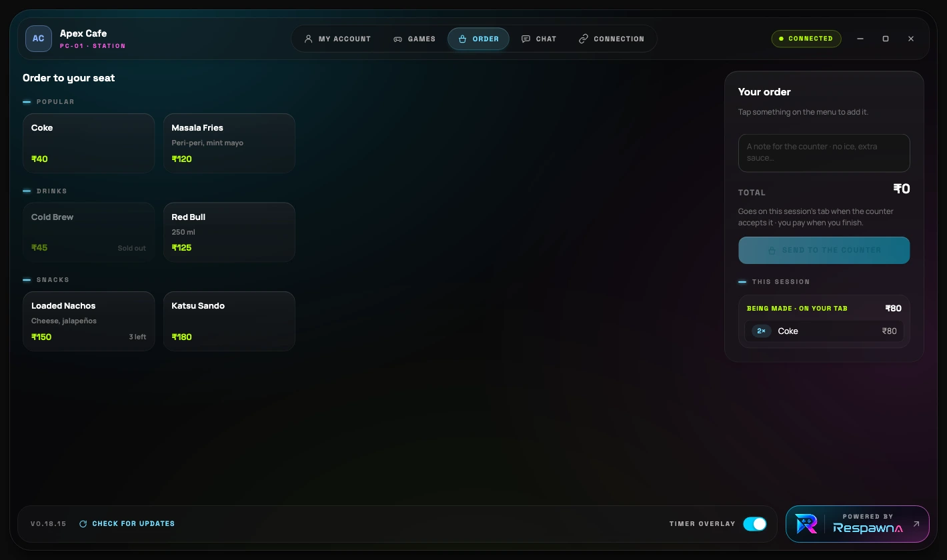Open Chat via the speech bubble icon
Screen dimensions: 947x560
[526, 39]
